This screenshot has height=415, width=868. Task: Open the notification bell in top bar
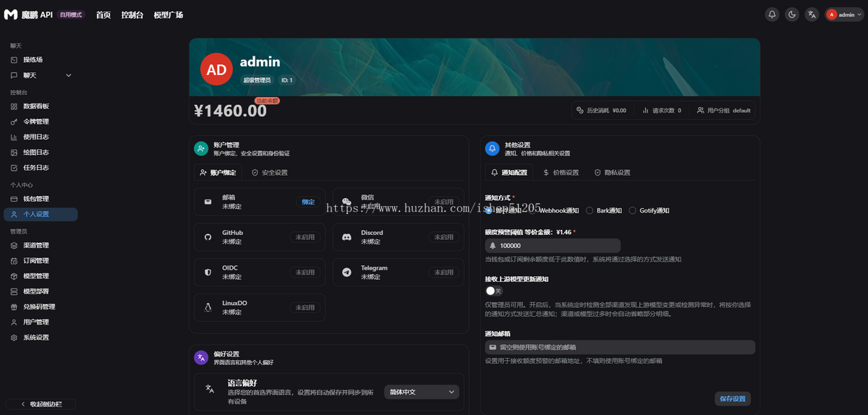pyautogui.click(x=772, y=14)
